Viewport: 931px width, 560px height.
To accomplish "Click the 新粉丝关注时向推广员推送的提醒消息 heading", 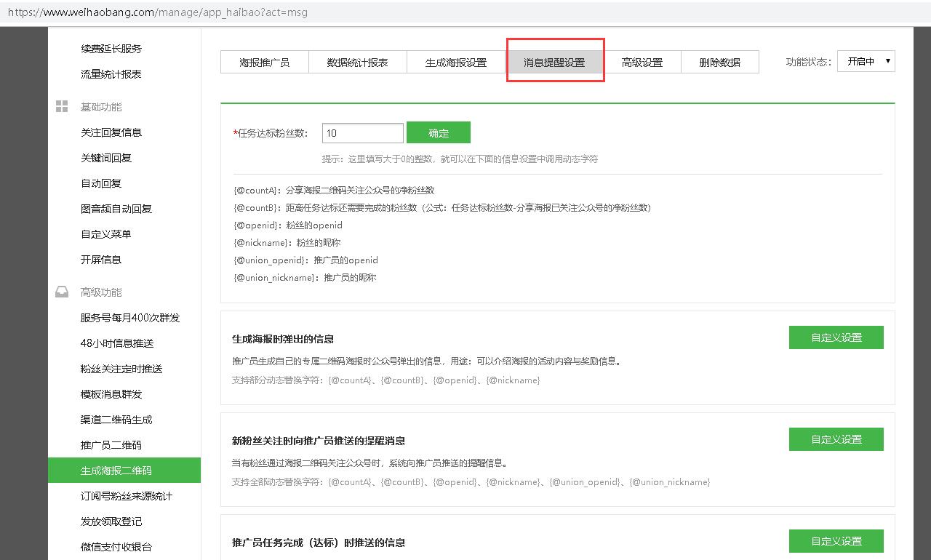I will [x=319, y=441].
